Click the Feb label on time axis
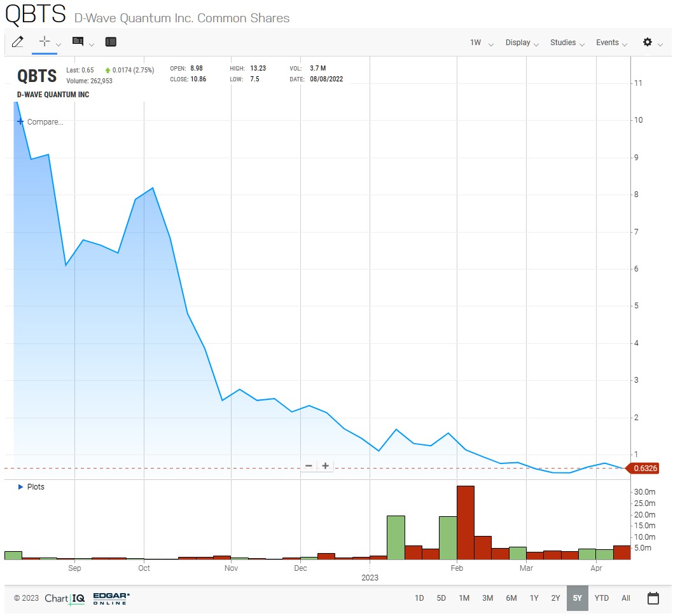Viewport: 673px width, 616px height. 457,568
